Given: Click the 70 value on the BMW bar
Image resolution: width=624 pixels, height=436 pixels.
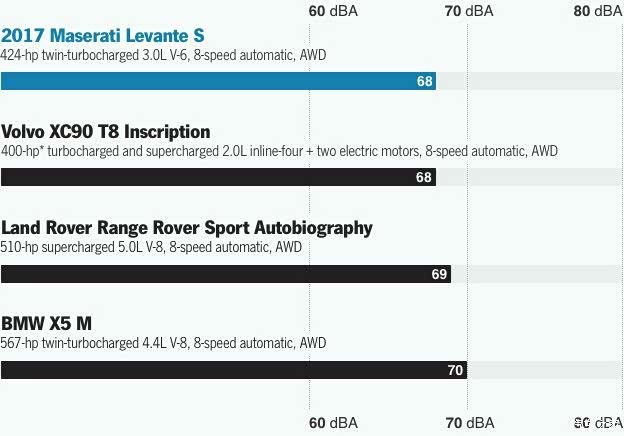Looking at the screenshot, I should pyautogui.click(x=455, y=370).
